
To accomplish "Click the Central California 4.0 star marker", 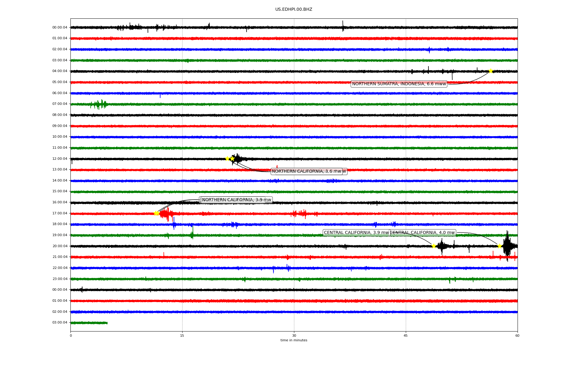I will [499, 246].
